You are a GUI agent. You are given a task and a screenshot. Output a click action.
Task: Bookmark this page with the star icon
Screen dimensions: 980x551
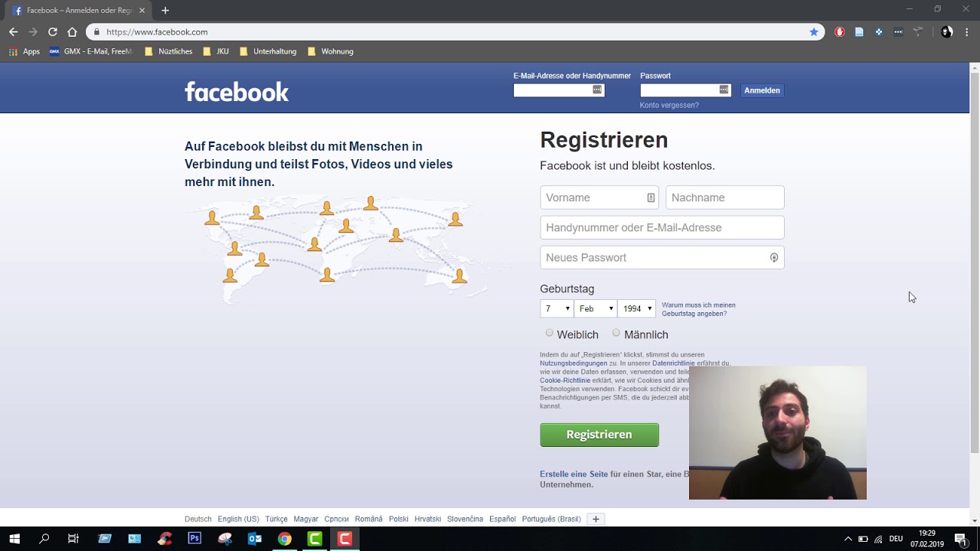point(814,32)
